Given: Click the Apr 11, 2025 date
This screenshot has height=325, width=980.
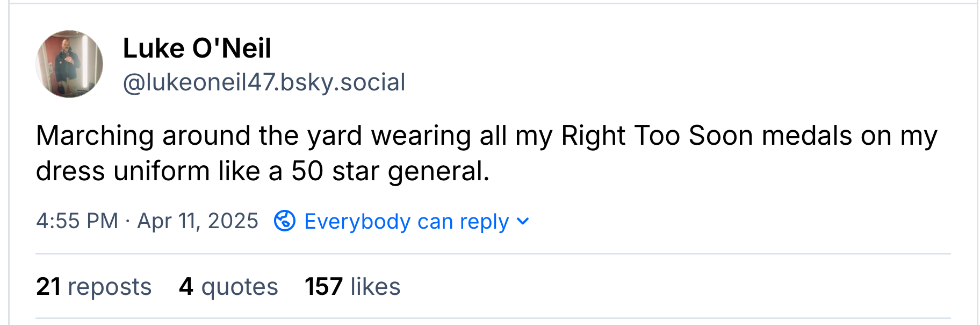Looking at the screenshot, I should [x=198, y=221].
